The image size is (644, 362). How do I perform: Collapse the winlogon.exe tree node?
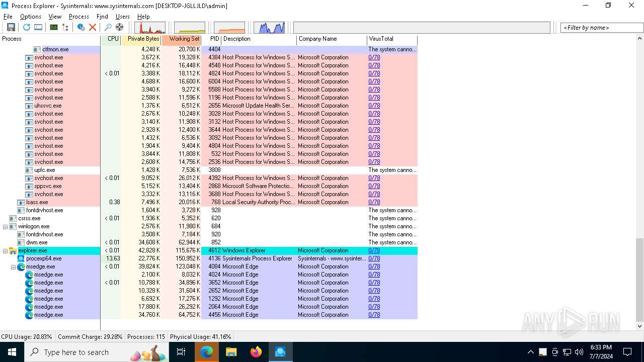(5, 226)
